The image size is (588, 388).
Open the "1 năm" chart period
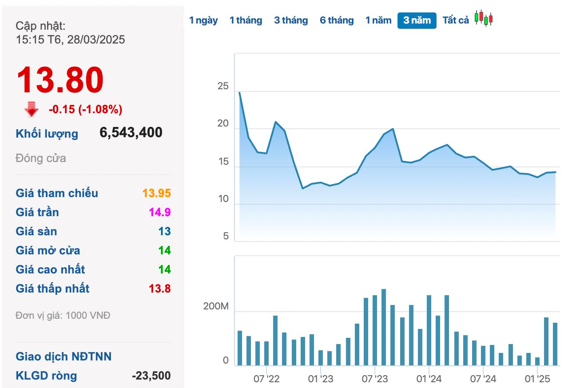(x=378, y=20)
